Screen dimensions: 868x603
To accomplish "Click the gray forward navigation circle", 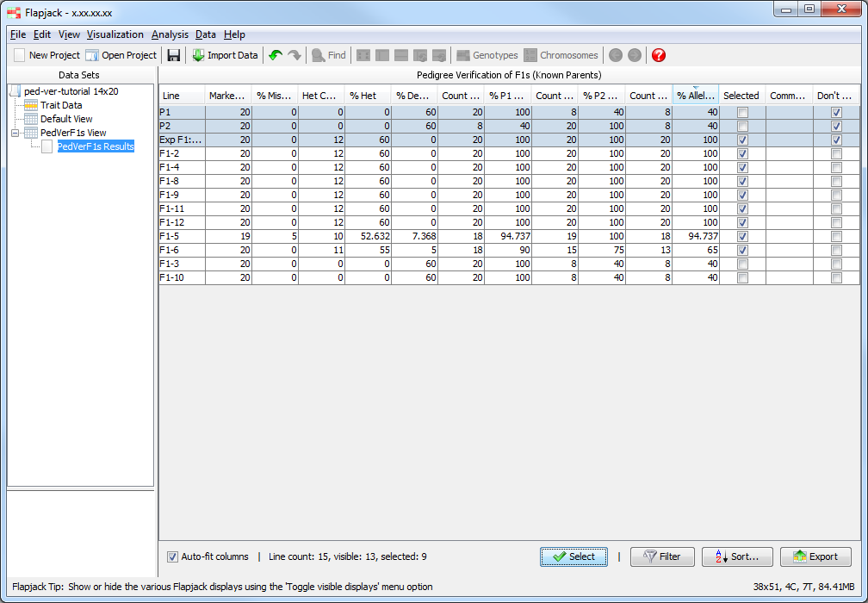I will (x=635, y=55).
